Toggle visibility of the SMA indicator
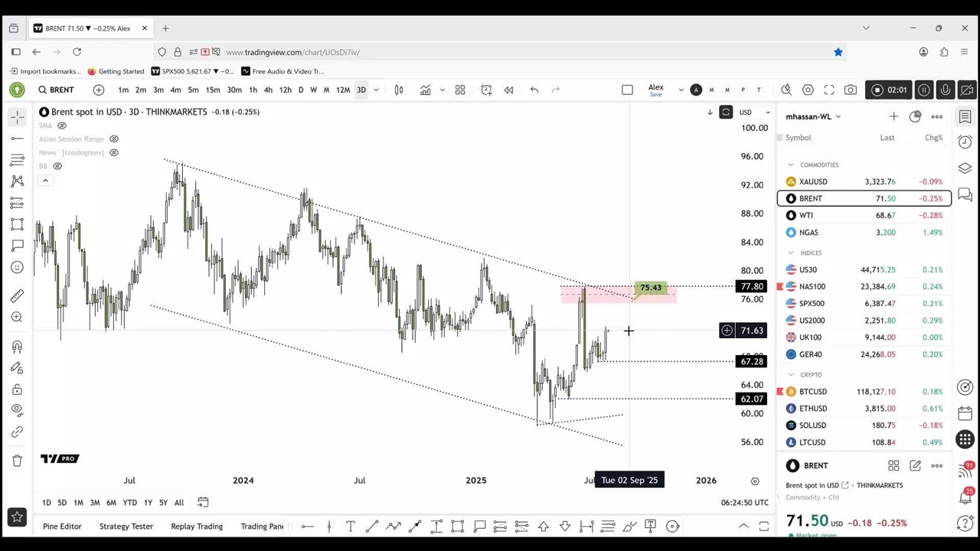 pyautogui.click(x=62, y=126)
